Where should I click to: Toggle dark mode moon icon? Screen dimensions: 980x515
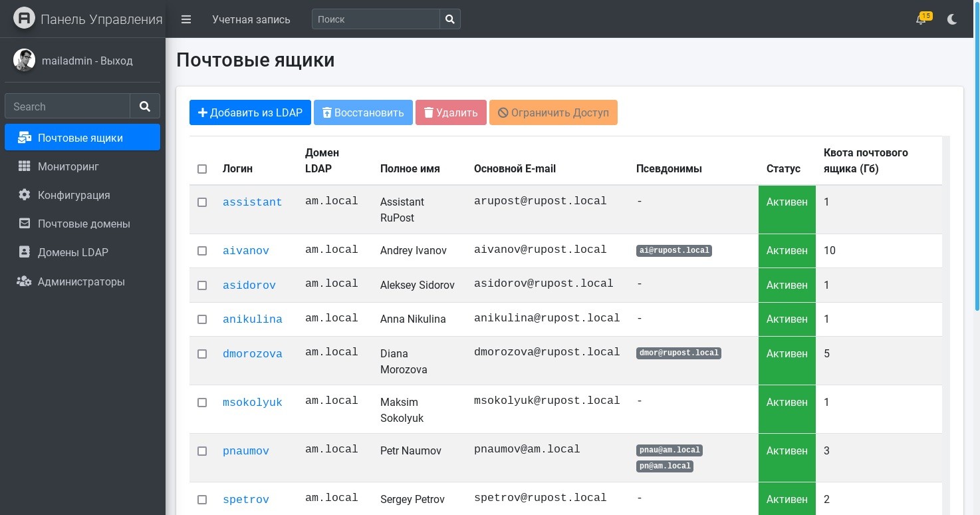click(x=952, y=19)
